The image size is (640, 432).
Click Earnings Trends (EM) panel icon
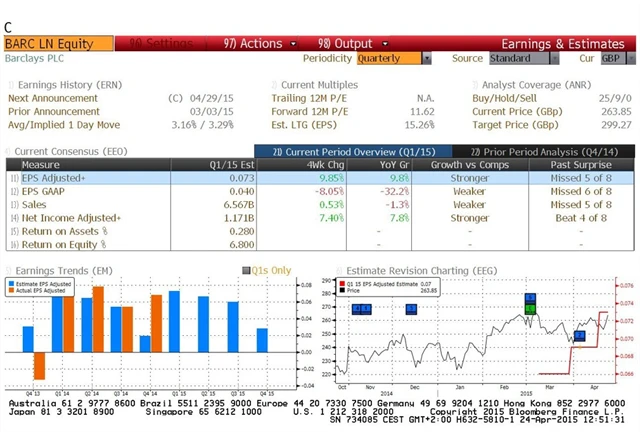10,270
